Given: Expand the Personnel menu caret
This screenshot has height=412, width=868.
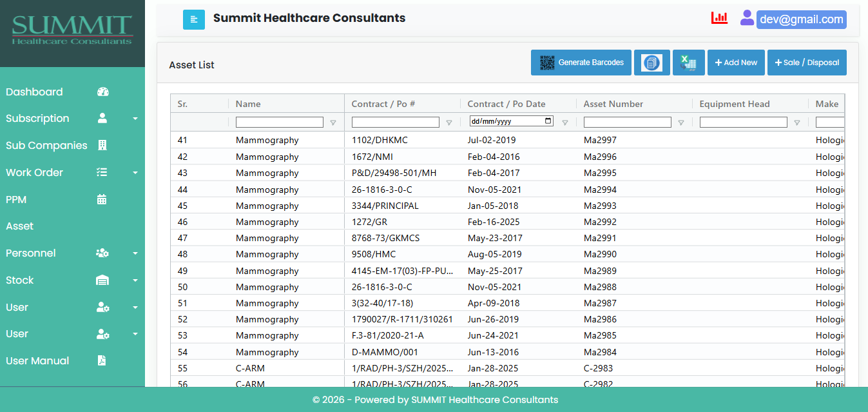Looking at the screenshot, I should coord(135,254).
